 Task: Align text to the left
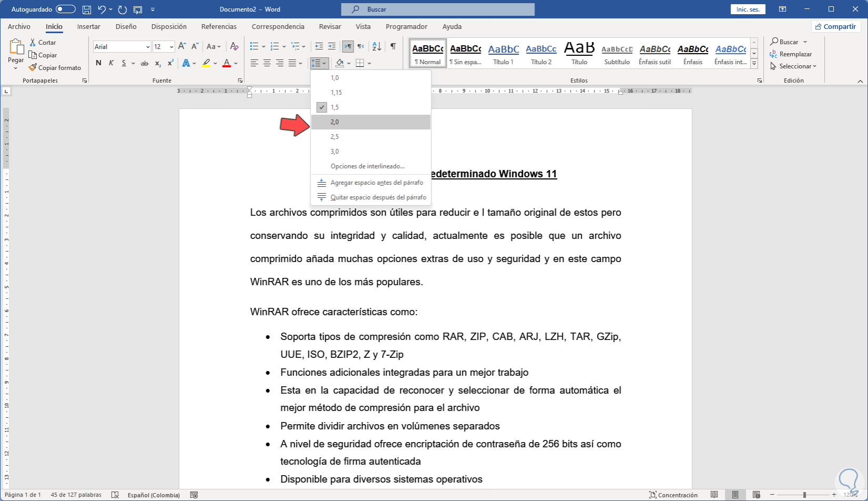(254, 63)
